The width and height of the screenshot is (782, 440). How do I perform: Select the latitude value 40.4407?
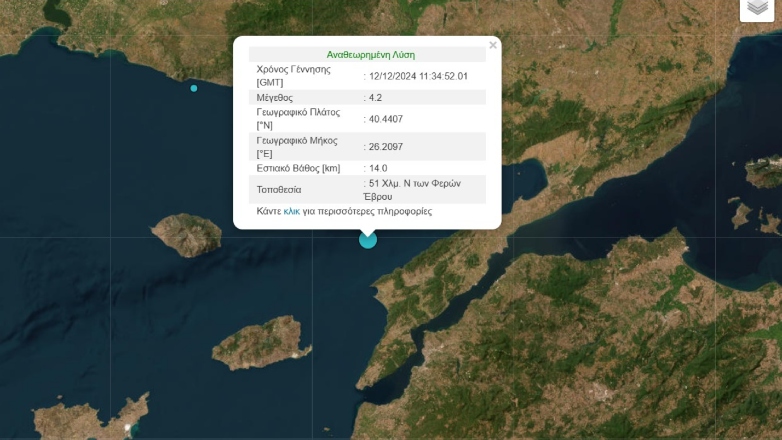(x=386, y=119)
